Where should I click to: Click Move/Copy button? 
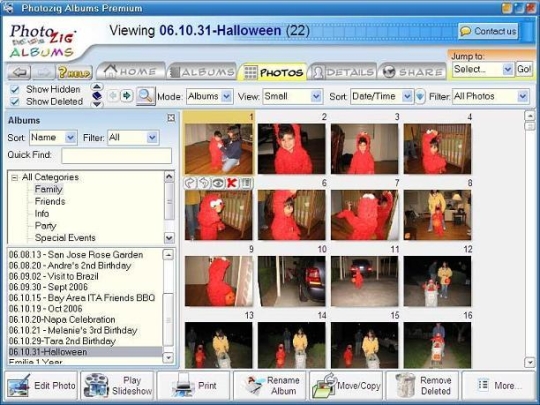pos(346,385)
